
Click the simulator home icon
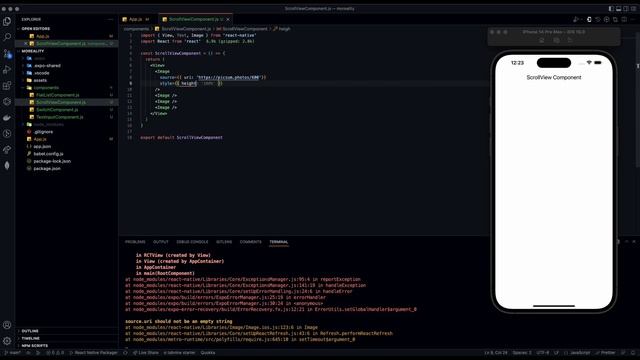click(542, 40)
